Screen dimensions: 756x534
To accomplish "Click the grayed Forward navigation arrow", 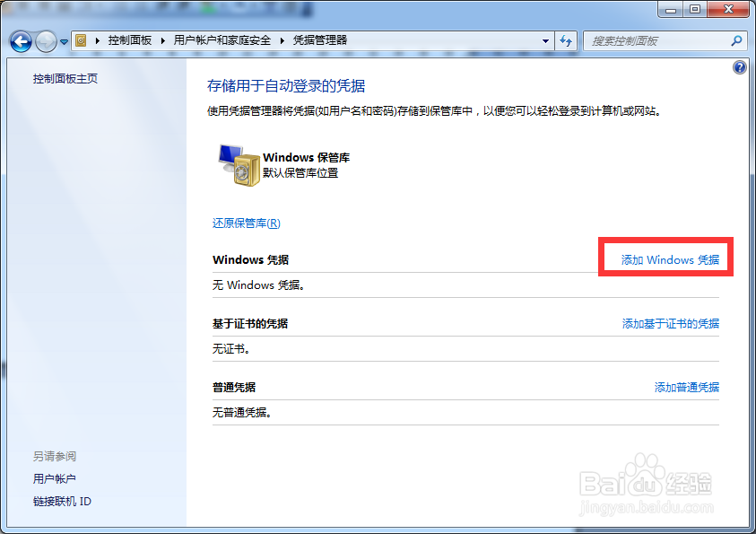I will click(46, 41).
